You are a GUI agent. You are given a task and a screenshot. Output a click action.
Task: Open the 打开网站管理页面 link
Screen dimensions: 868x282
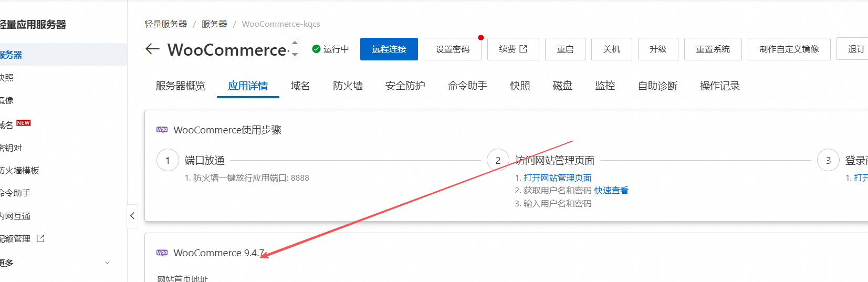[x=558, y=178]
